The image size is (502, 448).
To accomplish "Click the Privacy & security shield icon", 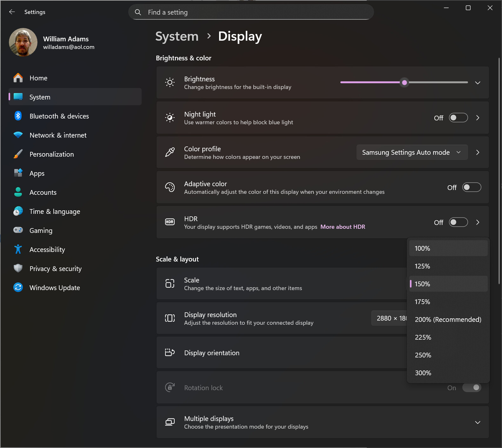I will 18,268.
